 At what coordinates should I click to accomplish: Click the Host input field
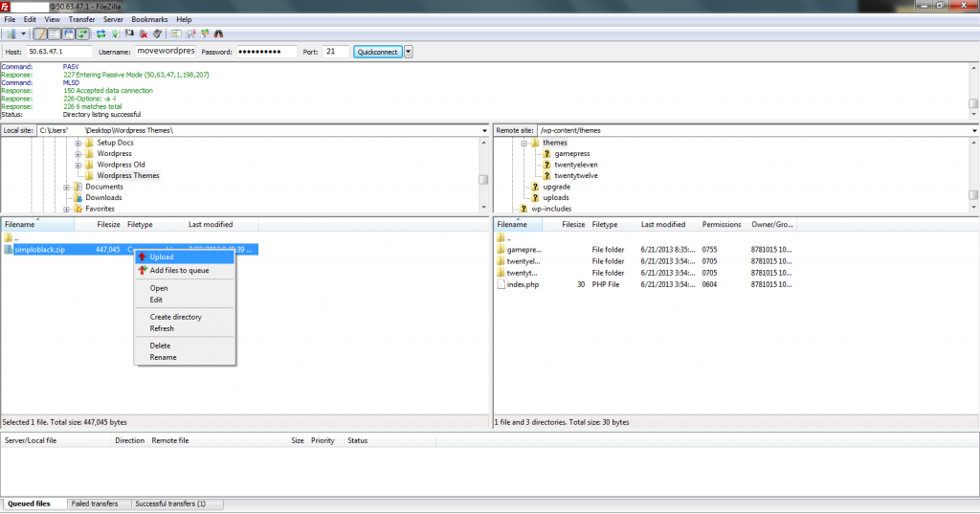59,52
